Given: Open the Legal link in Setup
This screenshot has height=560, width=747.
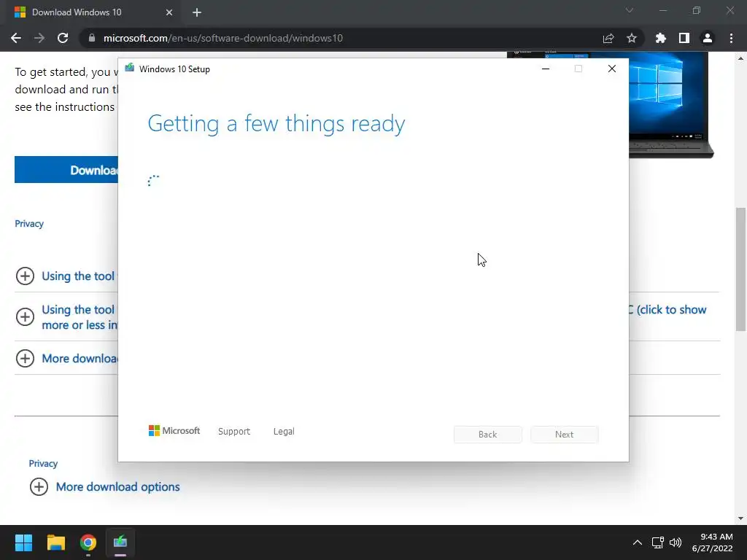Looking at the screenshot, I should [284, 432].
